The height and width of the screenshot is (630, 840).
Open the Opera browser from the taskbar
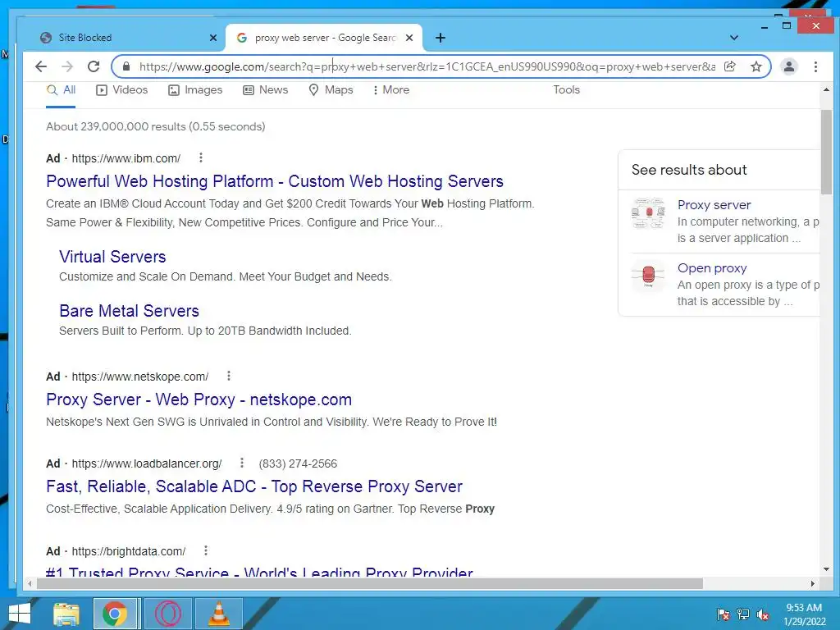(x=167, y=614)
